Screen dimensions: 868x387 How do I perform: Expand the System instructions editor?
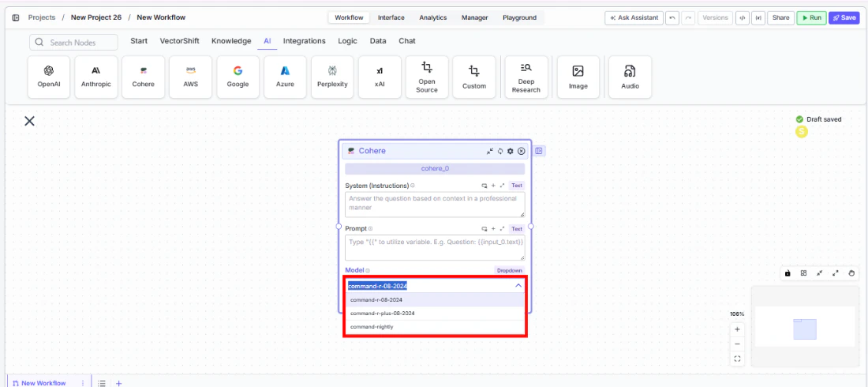[x=502, y=186]
